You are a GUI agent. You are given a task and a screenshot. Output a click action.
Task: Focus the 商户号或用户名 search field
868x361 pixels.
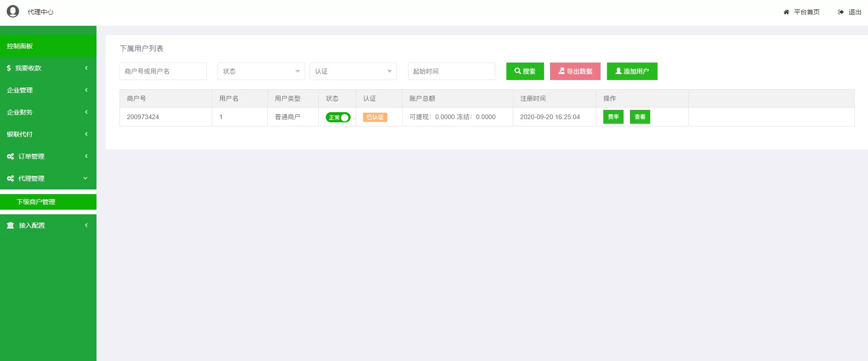point(163,71)
